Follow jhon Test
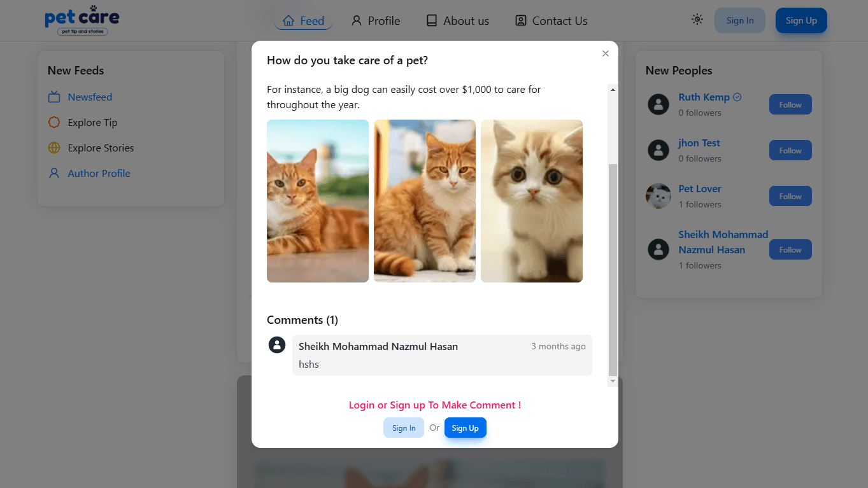868x488 pixels. (x=790, y=150)
